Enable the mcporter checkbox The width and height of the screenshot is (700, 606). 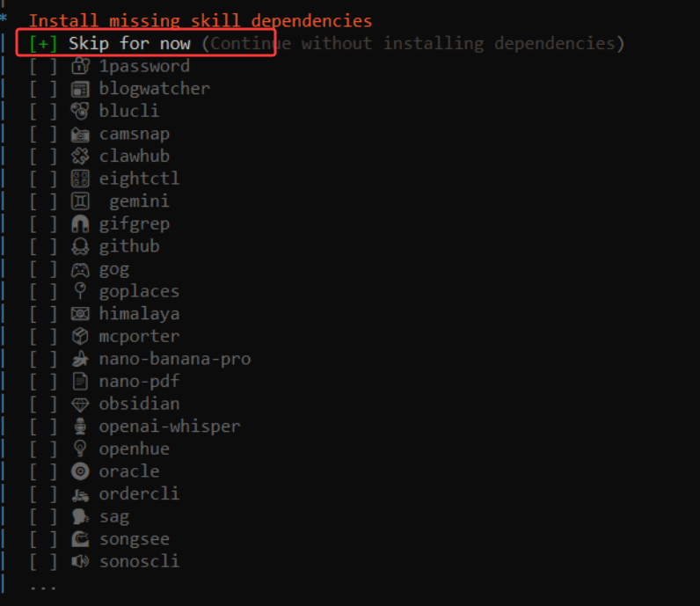tap(43, 336)
